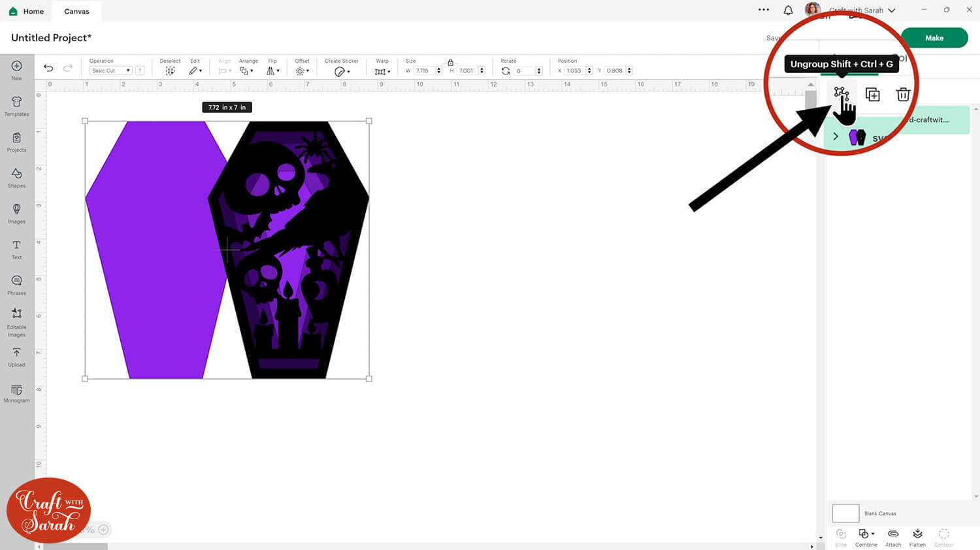Ungroup the selected layers
980x550 pixels.
click(x=841, y=94)
